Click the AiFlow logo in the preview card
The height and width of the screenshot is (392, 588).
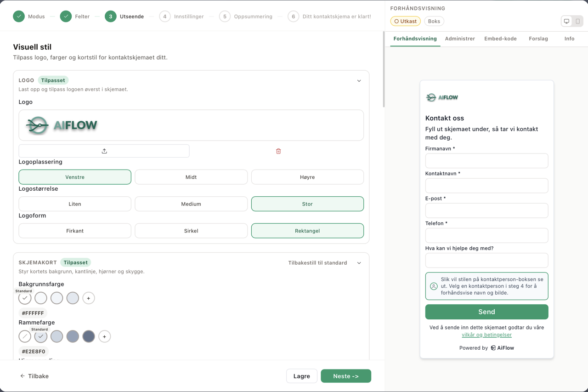point(441,97)
